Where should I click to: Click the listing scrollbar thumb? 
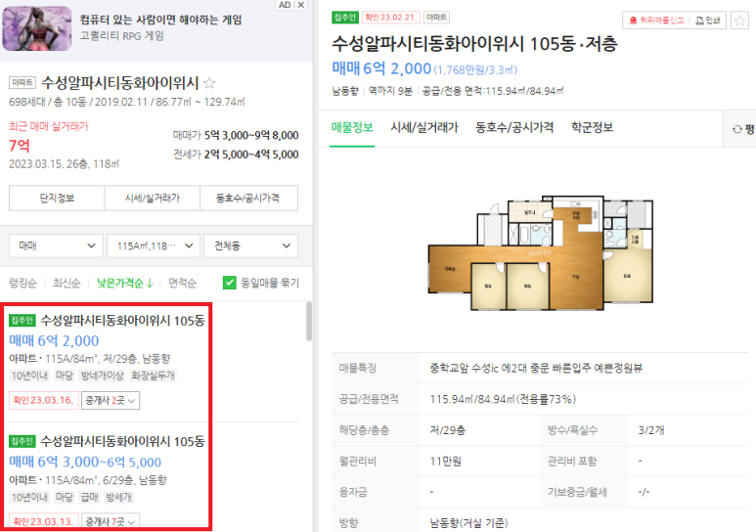[309, 321]
